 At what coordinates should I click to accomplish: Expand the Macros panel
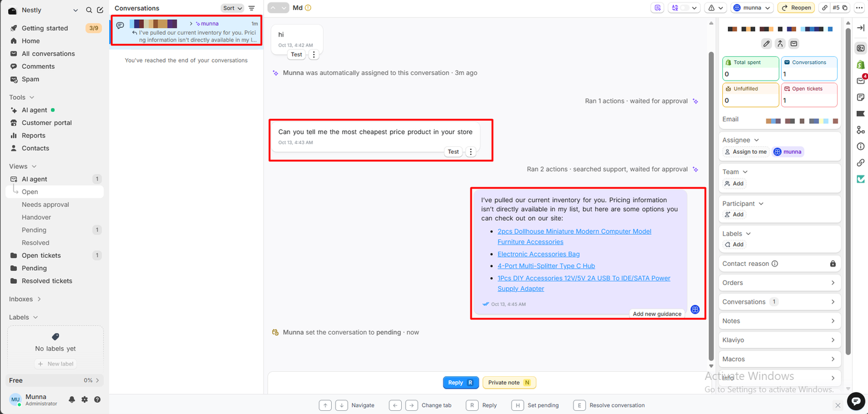(x=779, y=359)
